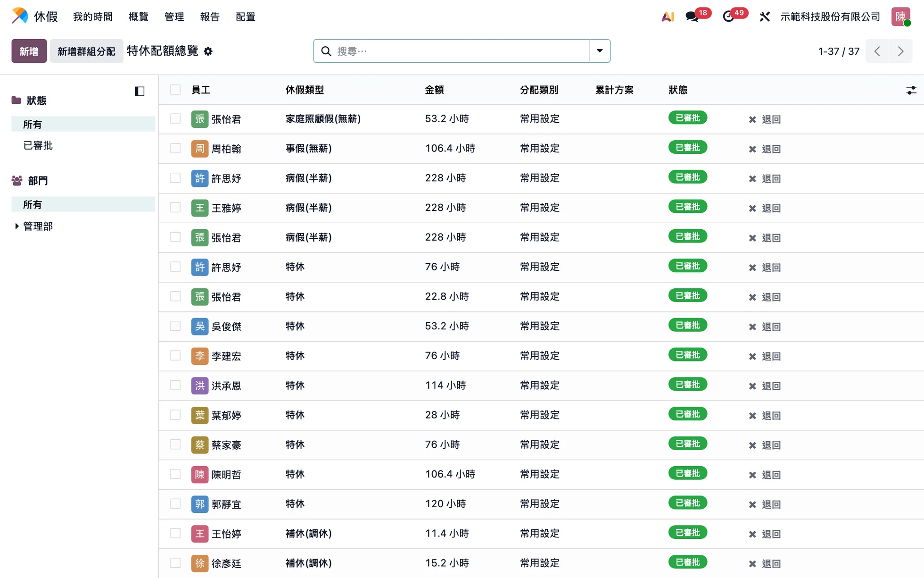Screen dimensions: 924x578
Task: Open the search options dropdown arrow
Action: (600, 51)
